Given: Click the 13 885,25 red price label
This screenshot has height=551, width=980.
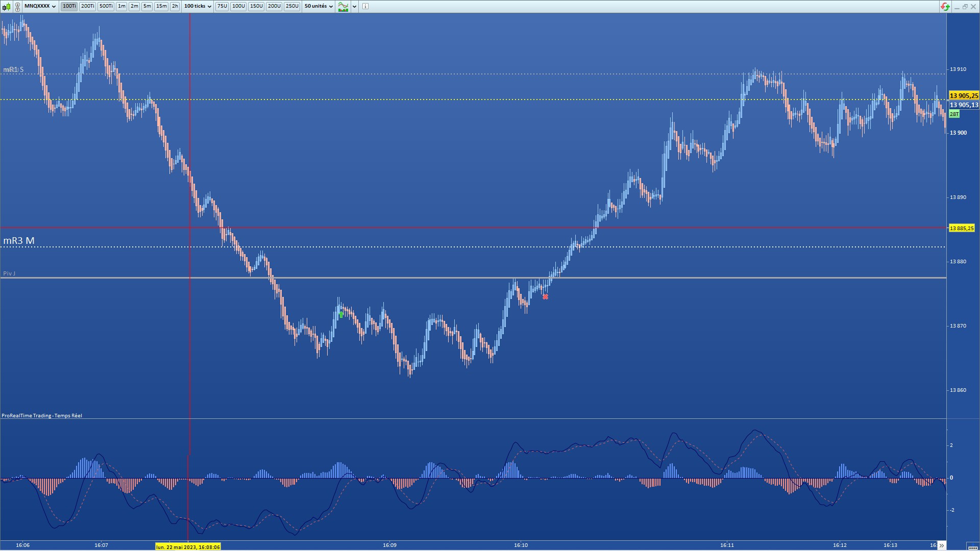Looking at the screenshot, I should (962, 228).
